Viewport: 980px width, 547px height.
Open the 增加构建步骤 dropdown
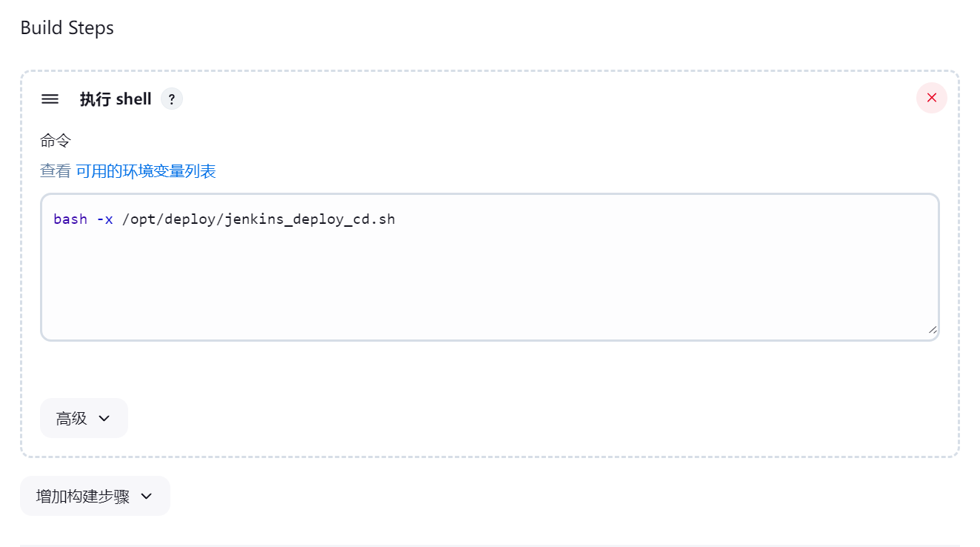click(95, 496)
